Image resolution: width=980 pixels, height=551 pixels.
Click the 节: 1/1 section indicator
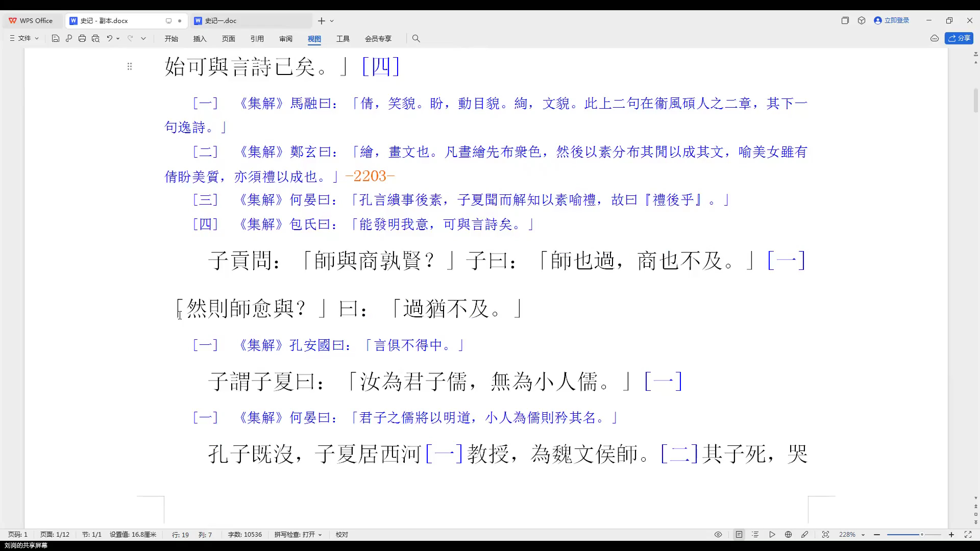point(92,535)
